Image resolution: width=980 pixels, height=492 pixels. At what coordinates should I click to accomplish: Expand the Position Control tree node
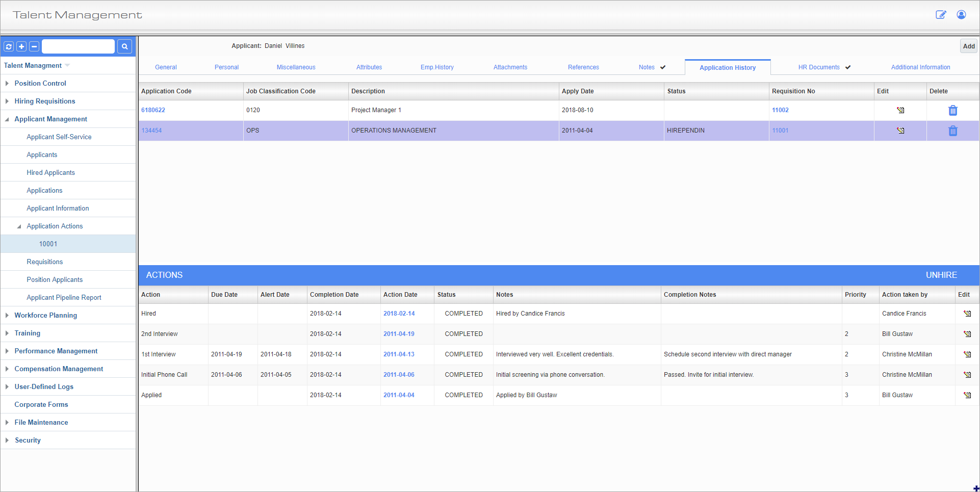pyautogui.click(x=7, y=83)
